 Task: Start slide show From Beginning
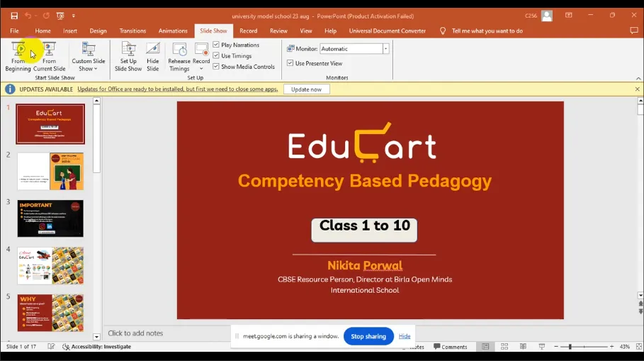18,57
